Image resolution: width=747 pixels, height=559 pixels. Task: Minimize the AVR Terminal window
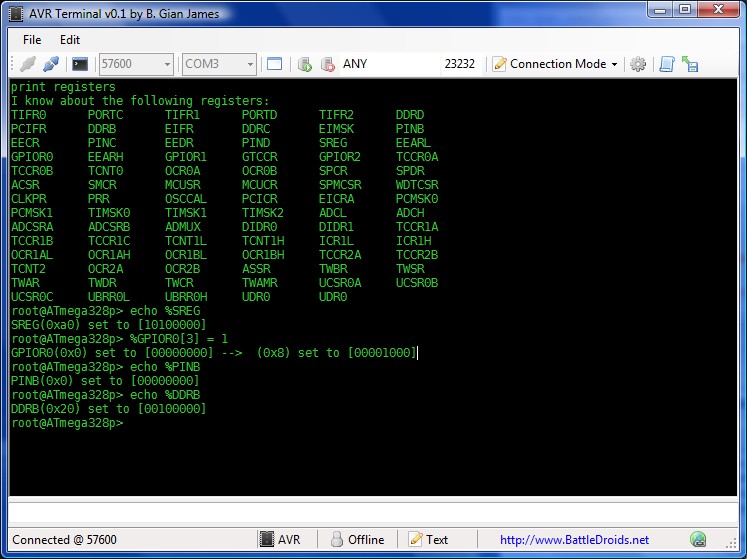(x=660, y=9)
